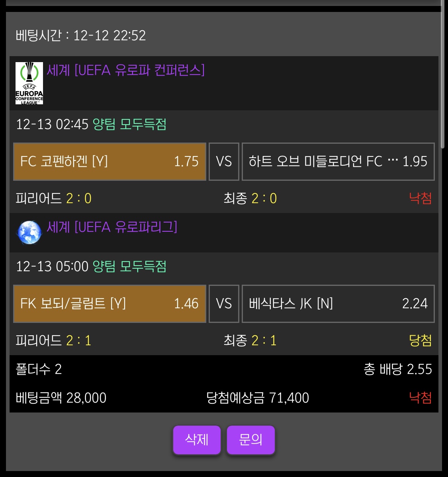
Task: Select the FC 코펜하겐 [Y] 1.75 option
Action: tap(110, 162)
